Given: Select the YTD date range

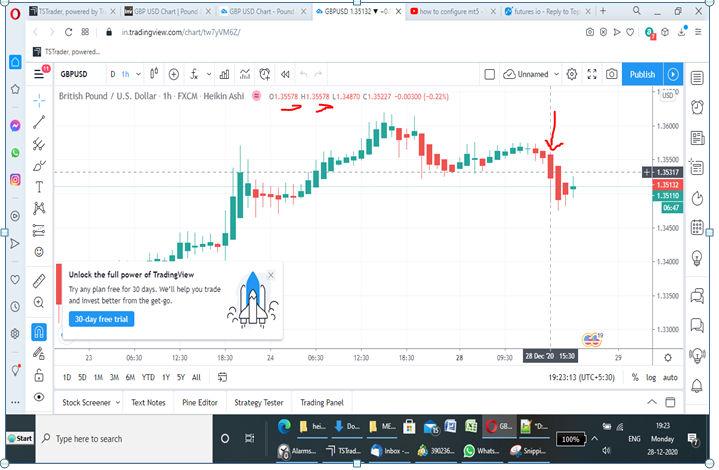Looking at the screenshot, I should pos(148,377).
